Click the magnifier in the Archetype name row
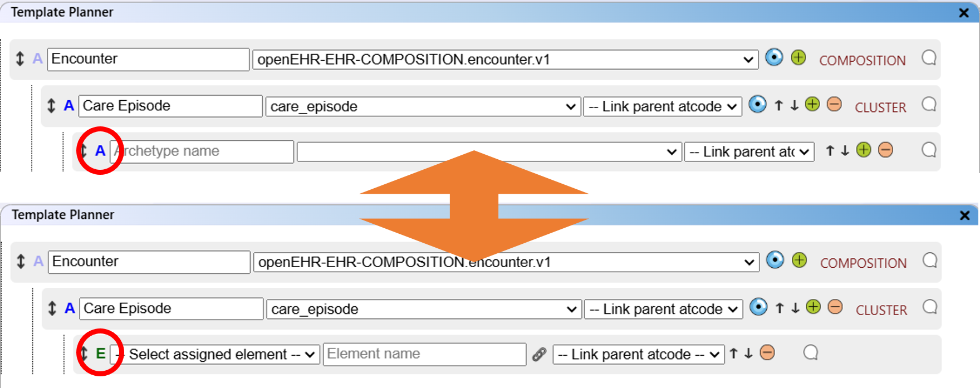The width and height of the screenshot is (980, 388). (929, 150)
